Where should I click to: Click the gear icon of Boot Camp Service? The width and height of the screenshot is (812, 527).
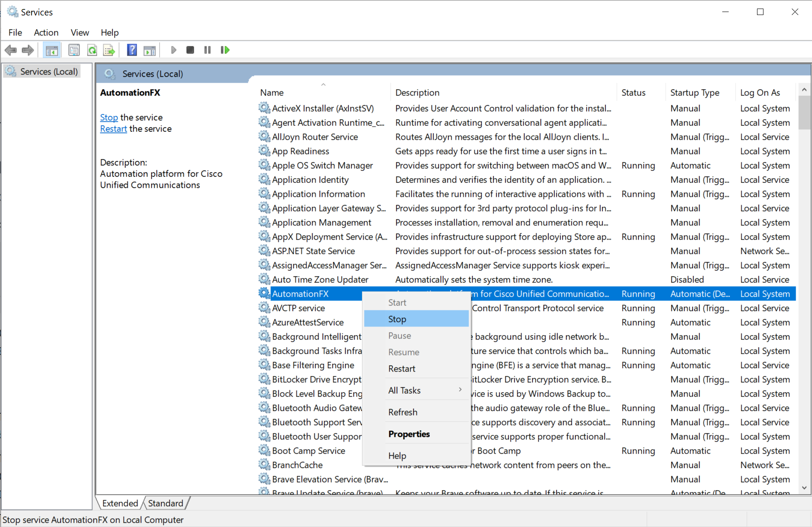(265, 450)
